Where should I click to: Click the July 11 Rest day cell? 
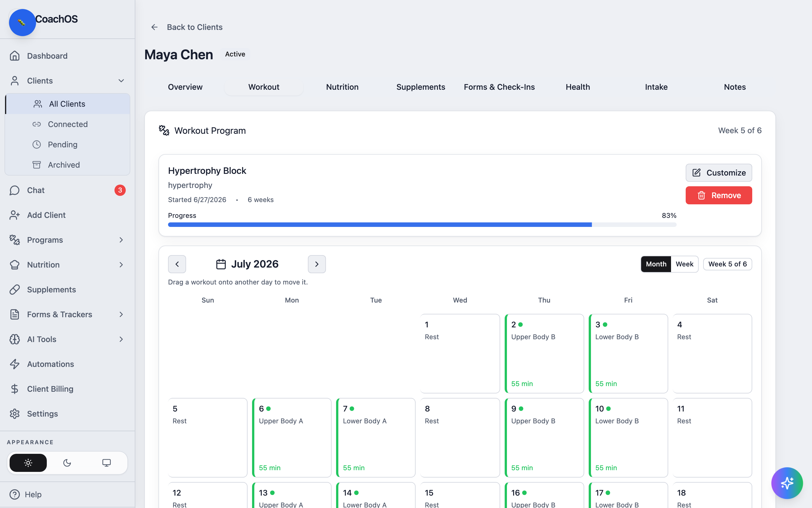click(x=712, y=437)
